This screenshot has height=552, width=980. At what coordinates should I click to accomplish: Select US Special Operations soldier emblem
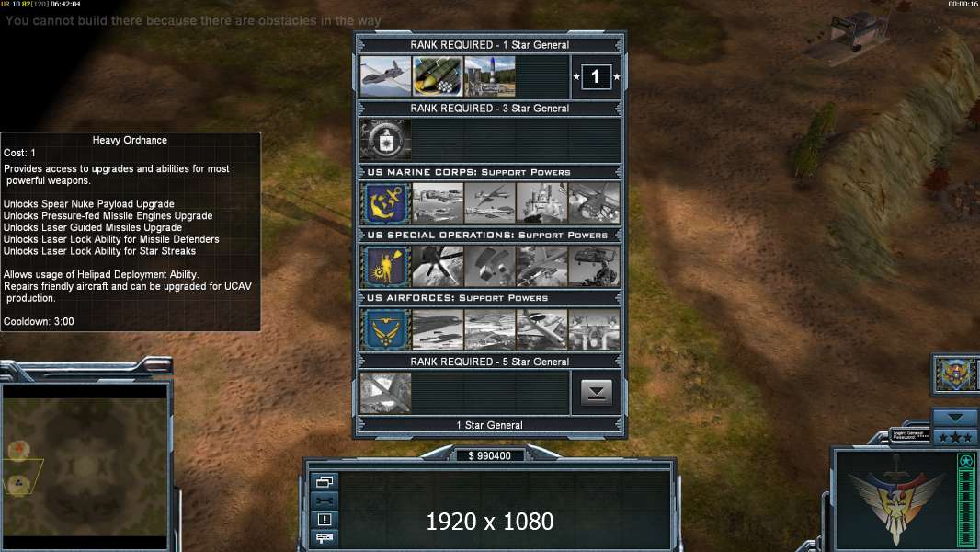385,266
